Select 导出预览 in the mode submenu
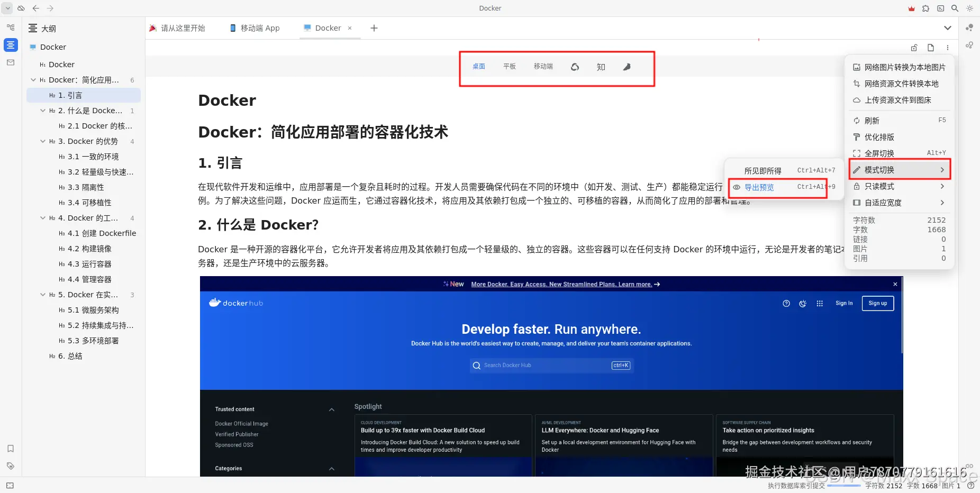Screen dimensions: 980x493 (784, 187)
